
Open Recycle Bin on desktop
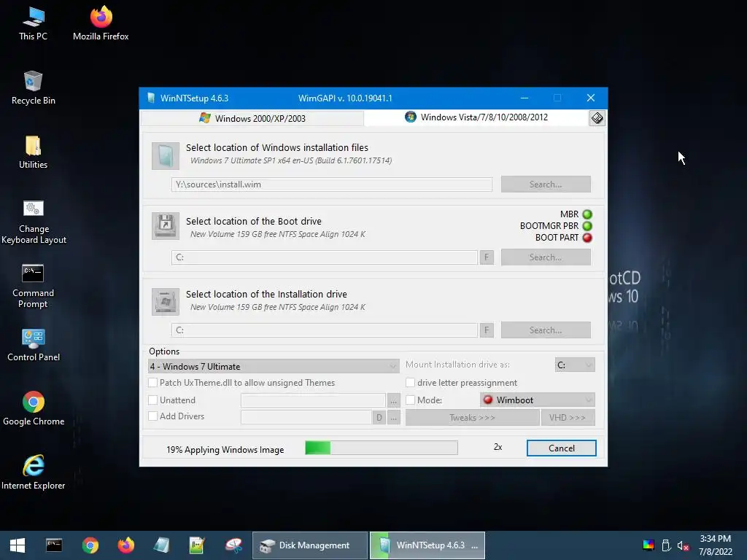click(33, 87)
